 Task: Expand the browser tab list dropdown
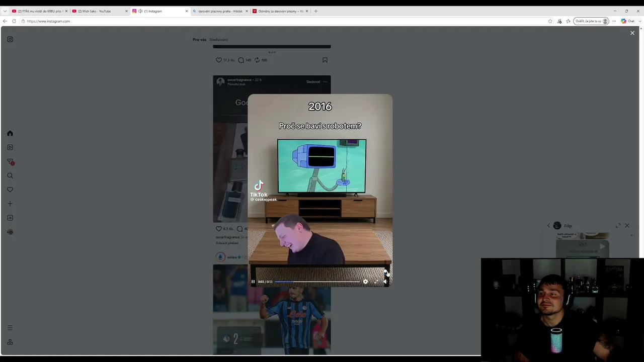[x=5, y=11]
